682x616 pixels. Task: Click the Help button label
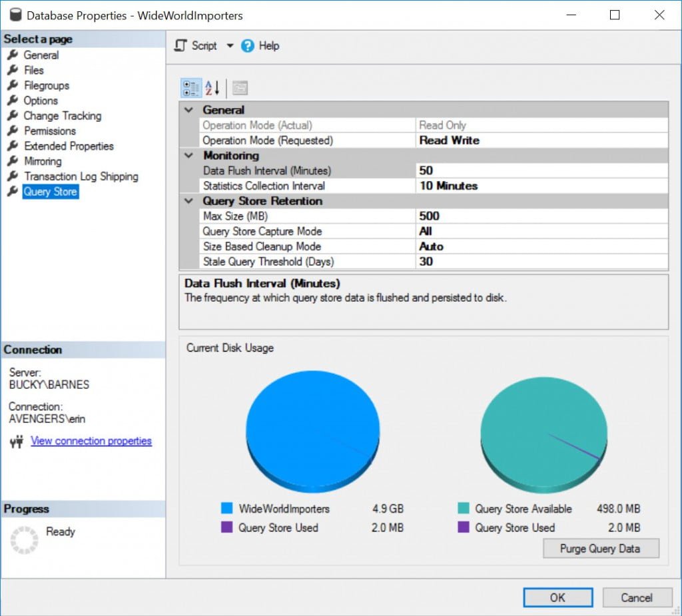click(269, 46)
